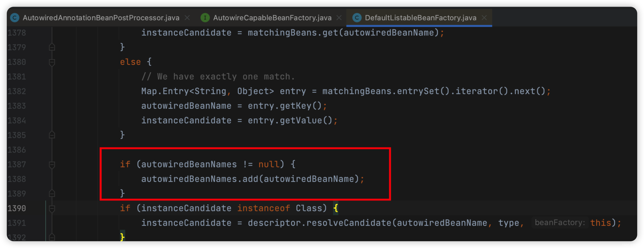Viewport: 644px width, 248px height.
Task: Click fold end marker at line 1389
Action: point(52,194)
